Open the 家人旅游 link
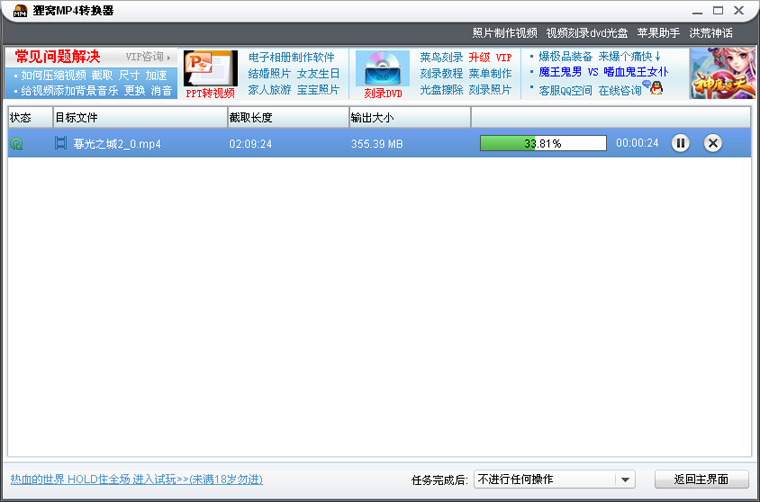The image size is (760, 502). pyautogui.click(x=269, y=90)
